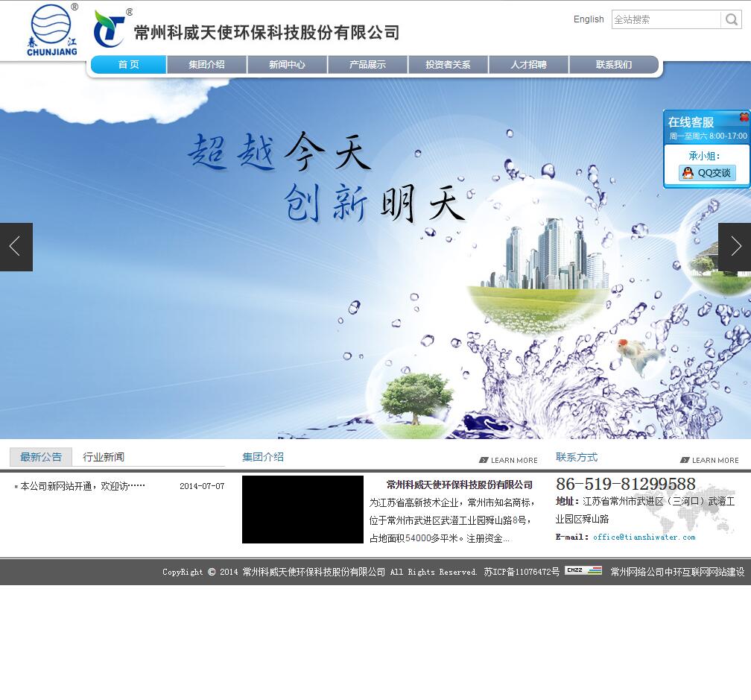The image size is (751, 700).
Task: Focus the 全站搜索 search field
Action: (666, 19)
